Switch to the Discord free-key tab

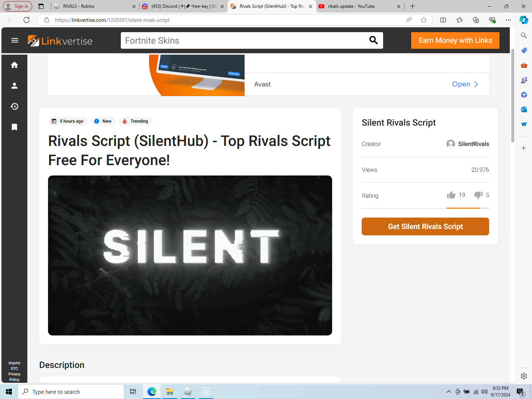coord(183,6)
